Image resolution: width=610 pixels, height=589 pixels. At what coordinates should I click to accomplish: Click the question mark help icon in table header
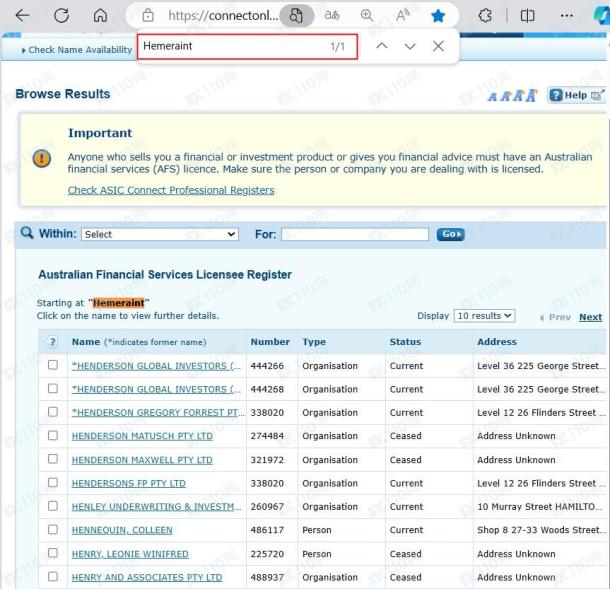coord(53,342)
